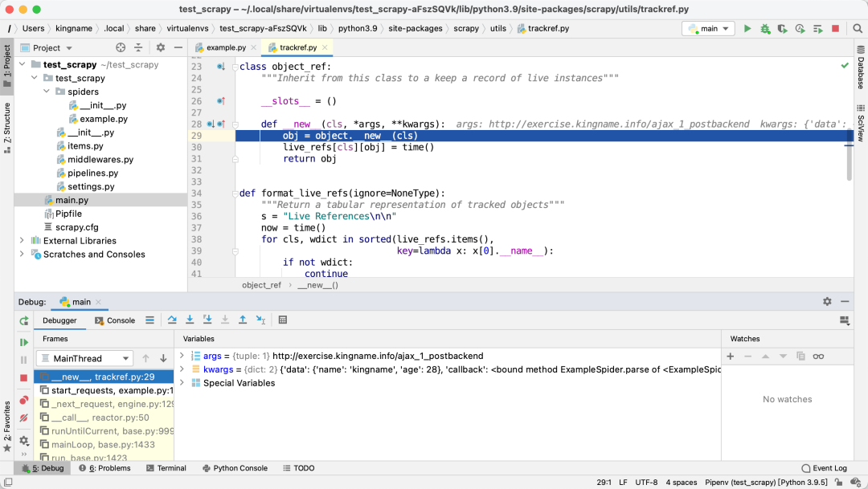This screenshot has width=868, height=489.
Task: Click the site-packages breadcrumb
Action: click(x=416, y=29)
